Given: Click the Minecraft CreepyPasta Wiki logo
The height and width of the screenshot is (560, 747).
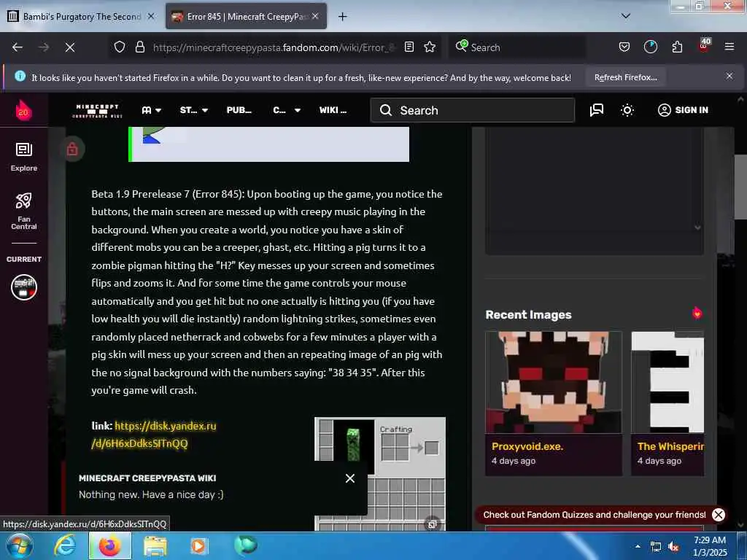Looking at the screenshot, I should (x=97, y=111).
